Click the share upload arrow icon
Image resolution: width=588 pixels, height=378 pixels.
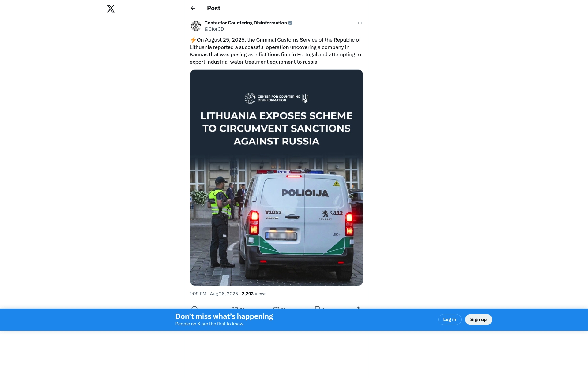(358, 307)
